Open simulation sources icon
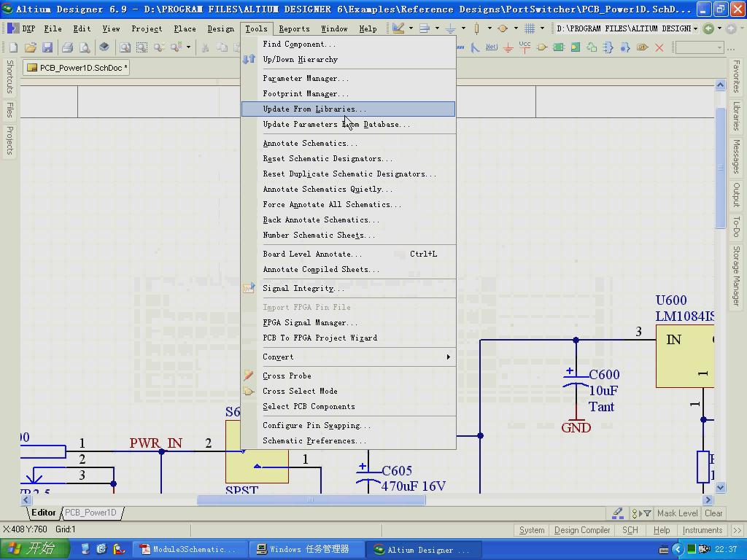 502,28
